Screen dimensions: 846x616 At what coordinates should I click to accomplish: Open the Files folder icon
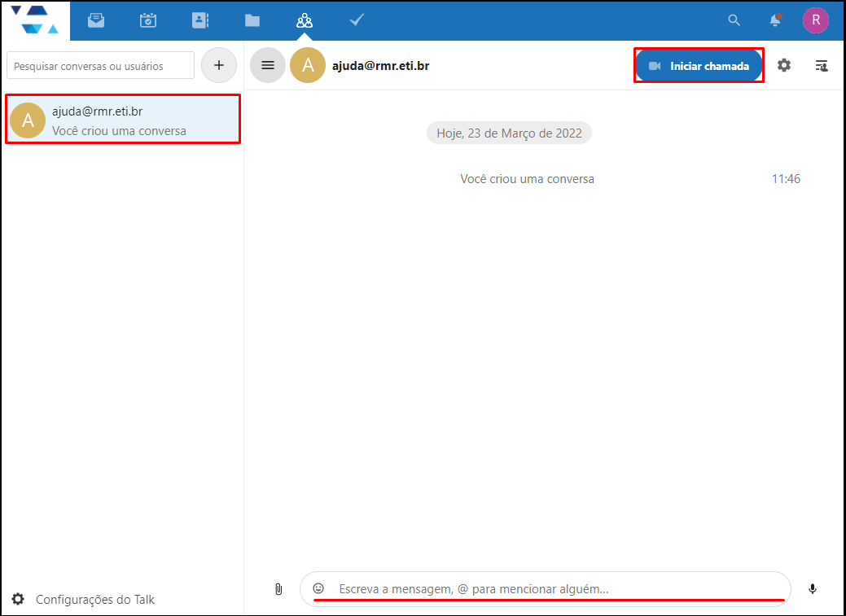click(252, 20)
